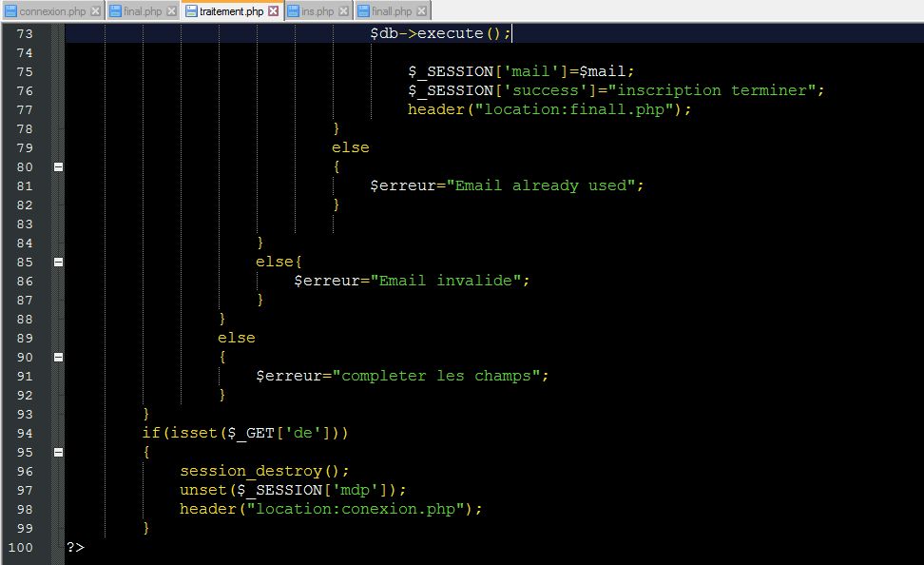Click the else keyword on line 79
The image size is (924, 565).
351,147
